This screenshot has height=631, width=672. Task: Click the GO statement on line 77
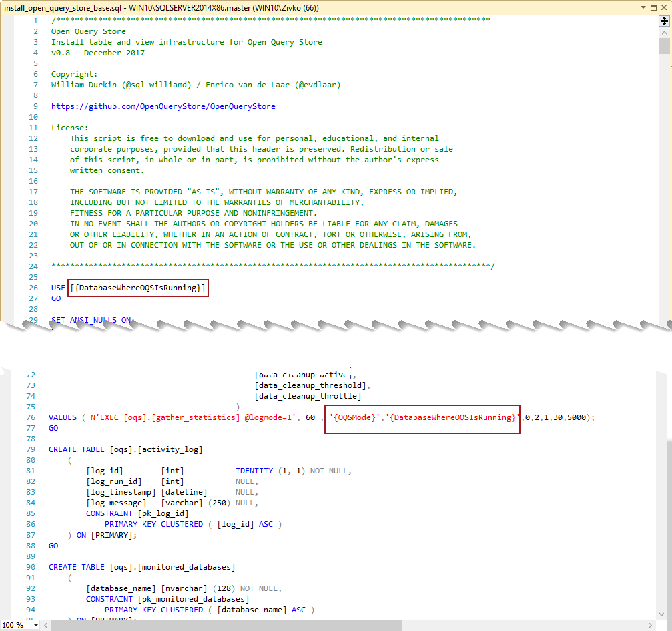coord(53,428)
